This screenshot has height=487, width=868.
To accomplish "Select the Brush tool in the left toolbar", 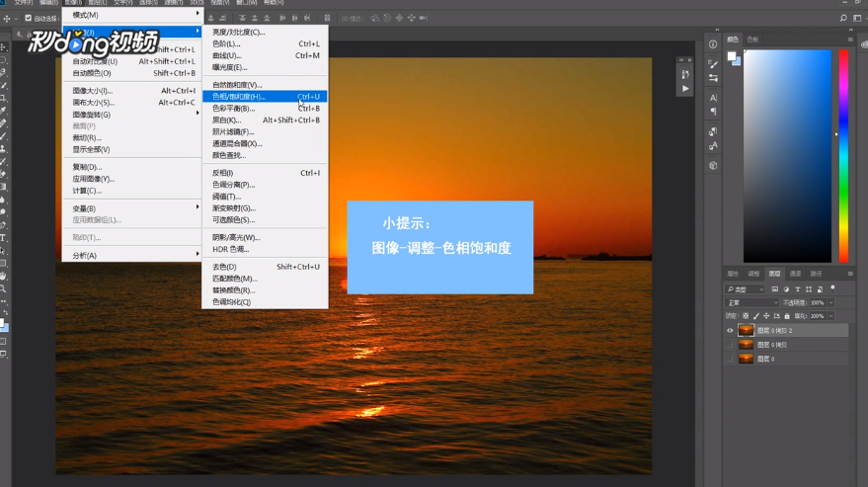I will [3, 136].
